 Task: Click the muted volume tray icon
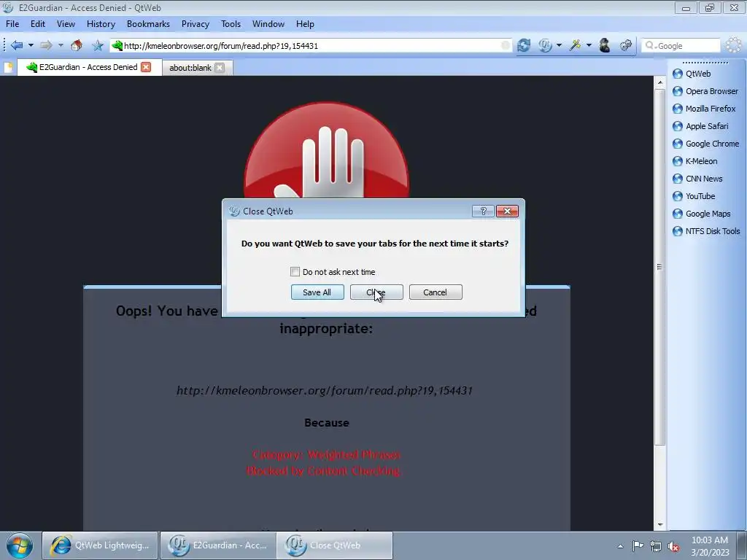(x=673, y=546)
